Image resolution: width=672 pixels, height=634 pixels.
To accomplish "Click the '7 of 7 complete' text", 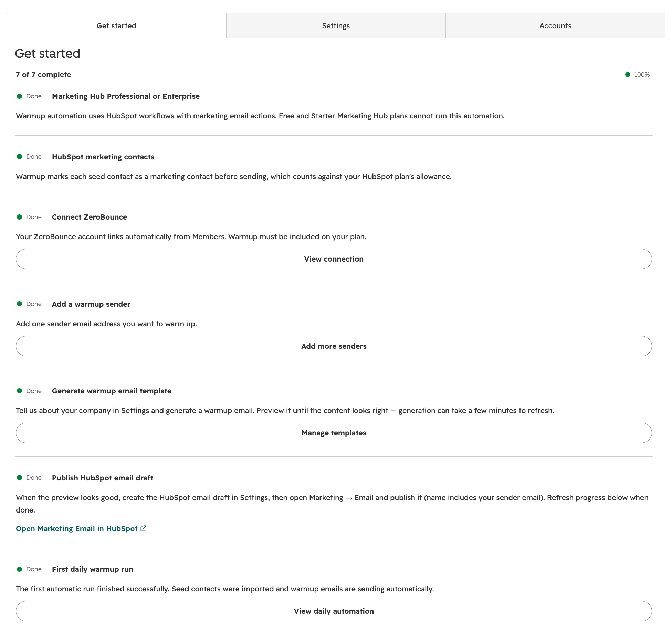I will point(43,75).
